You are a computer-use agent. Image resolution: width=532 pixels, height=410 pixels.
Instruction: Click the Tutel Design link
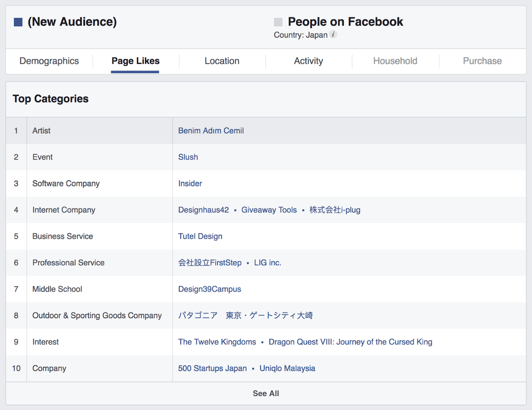pos(200,236)
